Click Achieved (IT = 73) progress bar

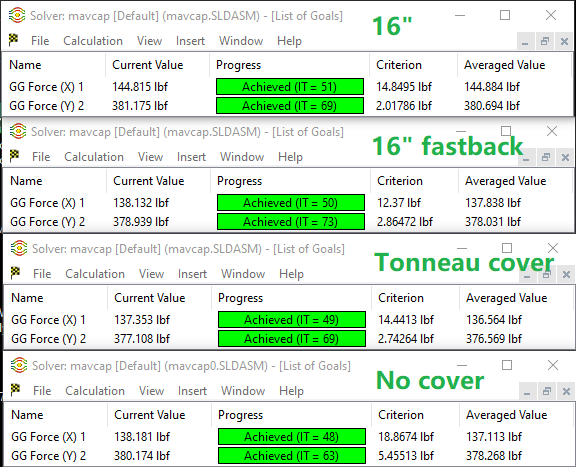click(x=291, y=222)
